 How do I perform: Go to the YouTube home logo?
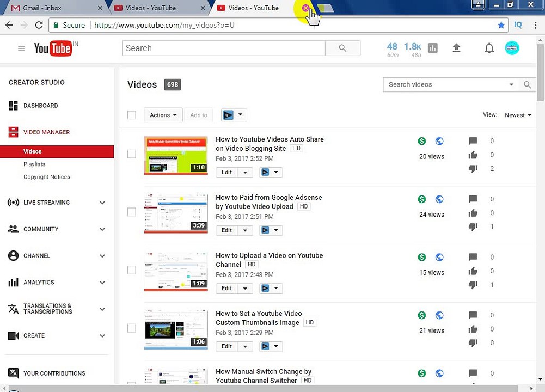pos(53,48)
